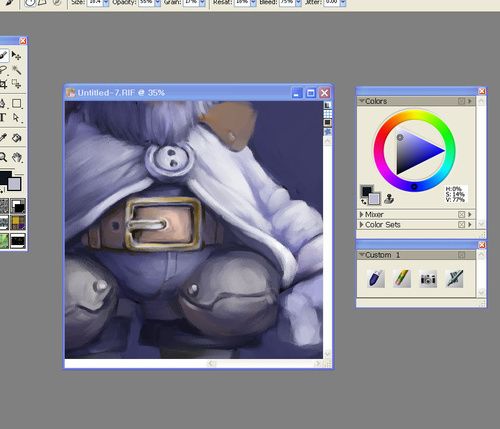Open the Colors palette menu arrow
This screenshot has height=429, width=500.
(470, 101)
